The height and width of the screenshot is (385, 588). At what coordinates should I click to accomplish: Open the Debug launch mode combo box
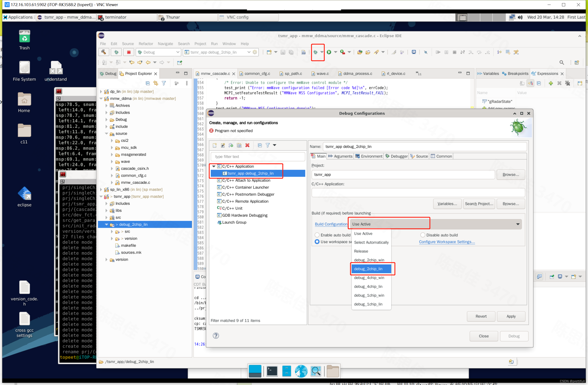159,52
